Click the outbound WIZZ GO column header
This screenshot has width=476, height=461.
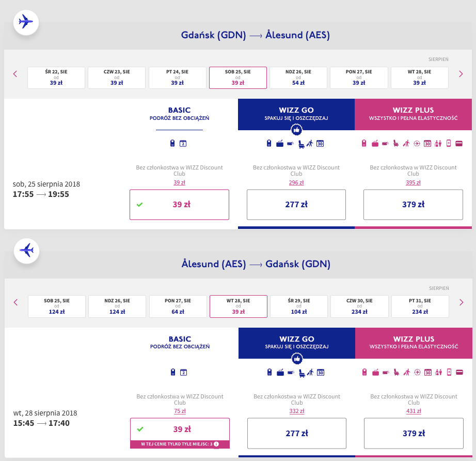pyautogui.click(x=296, y=114)
